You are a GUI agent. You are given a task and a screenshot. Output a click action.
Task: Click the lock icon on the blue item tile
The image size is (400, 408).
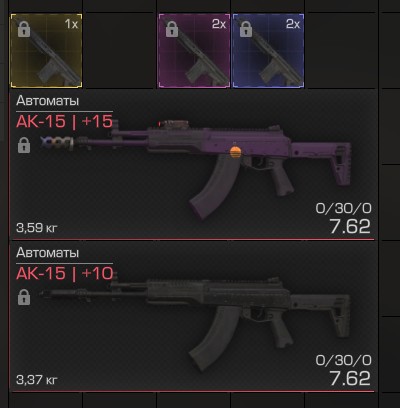pyautogui.click(x=246, y=29)
